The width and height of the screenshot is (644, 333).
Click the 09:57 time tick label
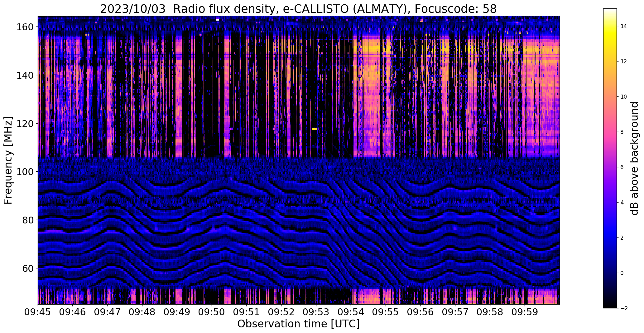(x=455, y=312)
